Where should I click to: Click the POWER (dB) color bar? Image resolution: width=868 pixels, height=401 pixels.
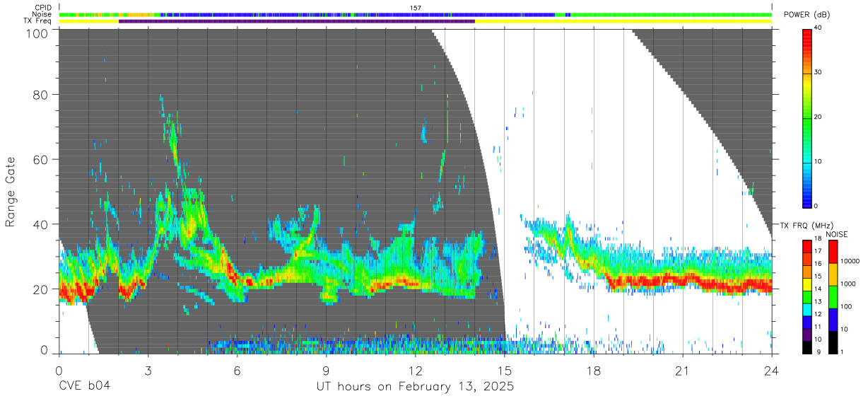pyautogui.click(x=808, y=117)
